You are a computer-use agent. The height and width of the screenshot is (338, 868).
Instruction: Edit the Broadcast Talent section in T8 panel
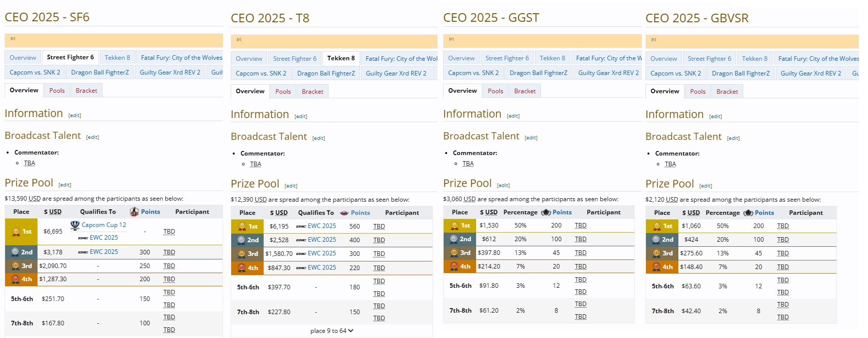[319, 138]
